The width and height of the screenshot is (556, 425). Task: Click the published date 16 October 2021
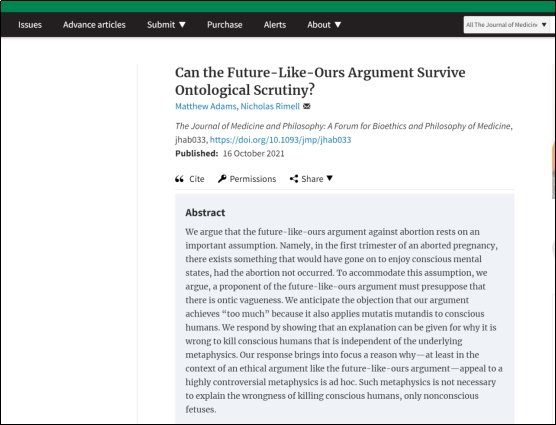254,153
